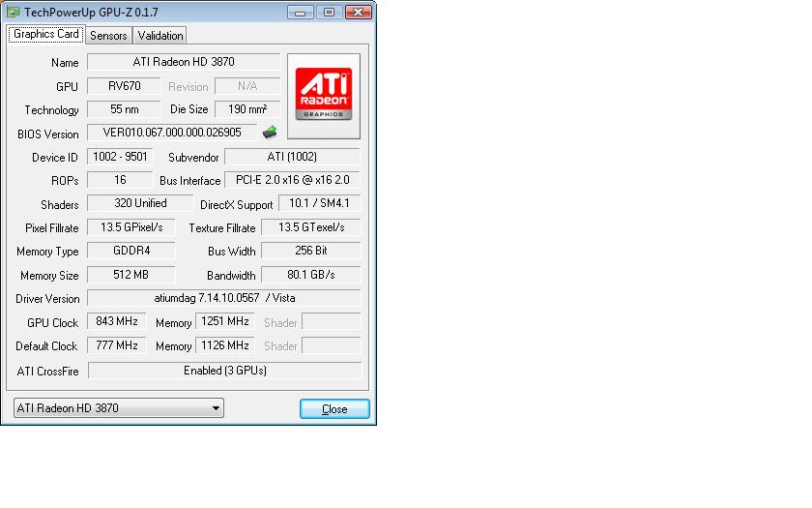This screenshot has width=812, height=508.
Task: Click the BIOS save chip icon
Action: 270,133
